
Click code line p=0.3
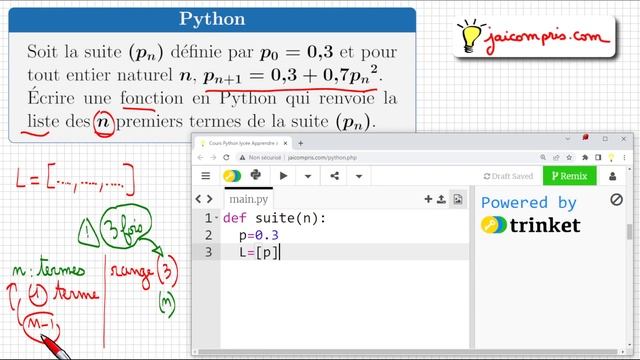(x=259, y=235)
